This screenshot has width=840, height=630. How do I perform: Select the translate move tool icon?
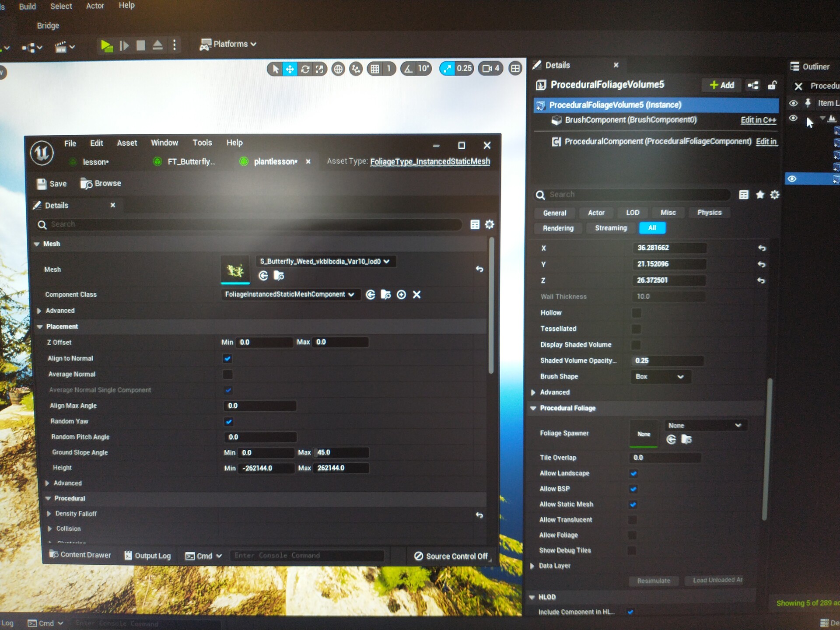coord(290,69)
